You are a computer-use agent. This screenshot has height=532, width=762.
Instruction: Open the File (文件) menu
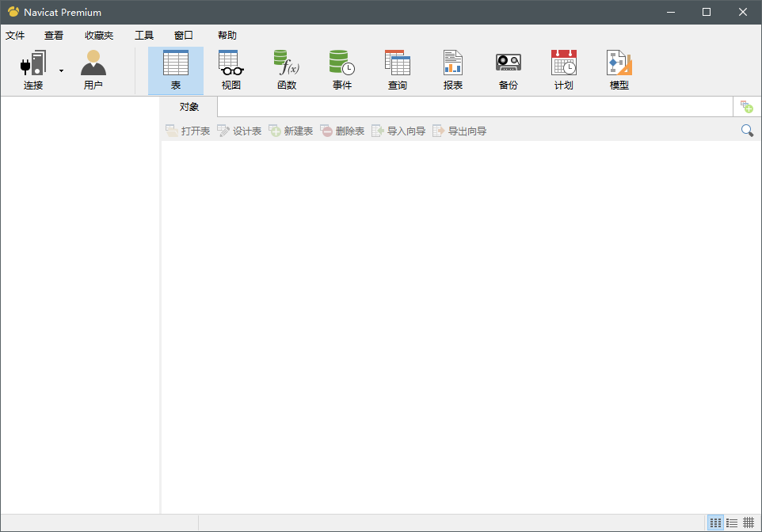tap(15, 36)
